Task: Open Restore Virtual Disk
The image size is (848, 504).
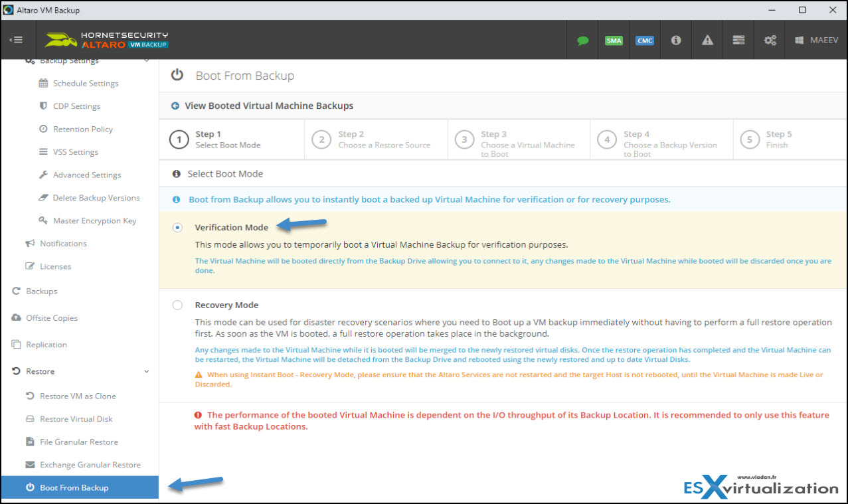Action: coord(76,419)
